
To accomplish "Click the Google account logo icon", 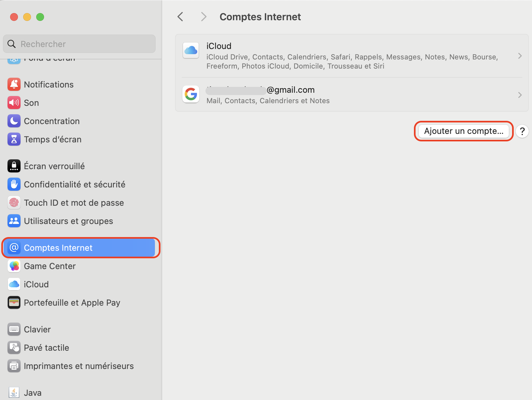I will 191,94.
